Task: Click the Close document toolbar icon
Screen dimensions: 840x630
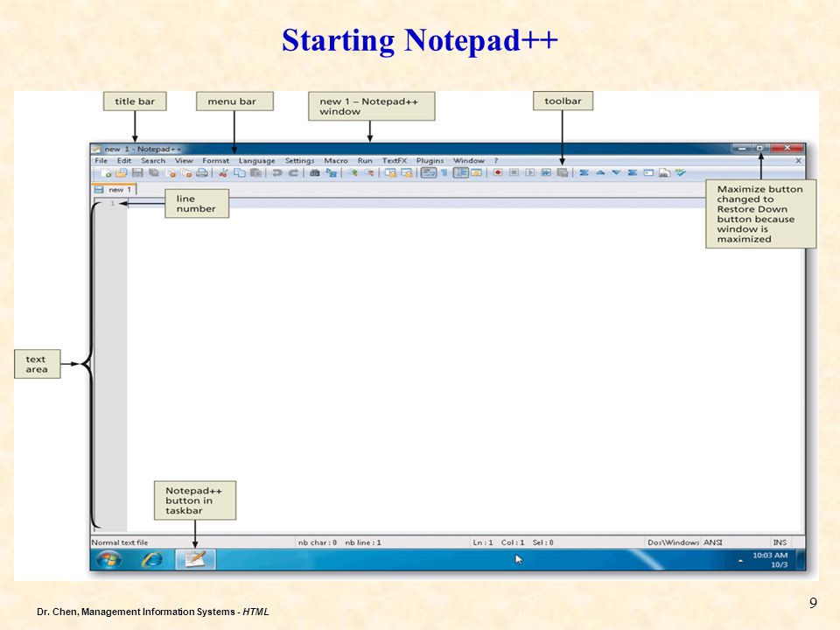Action: 171,173
